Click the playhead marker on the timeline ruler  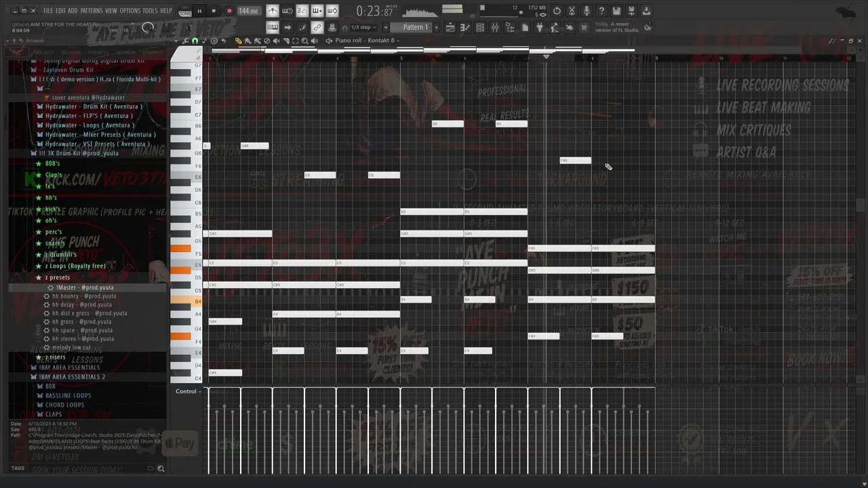point(546,57)
